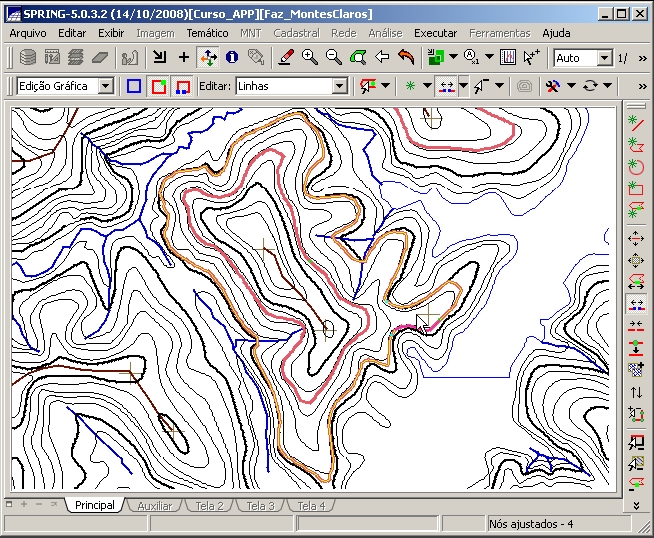Select the Zoom In magnifier tool
This screenshot has height=538, width=654.
point(310,58)
